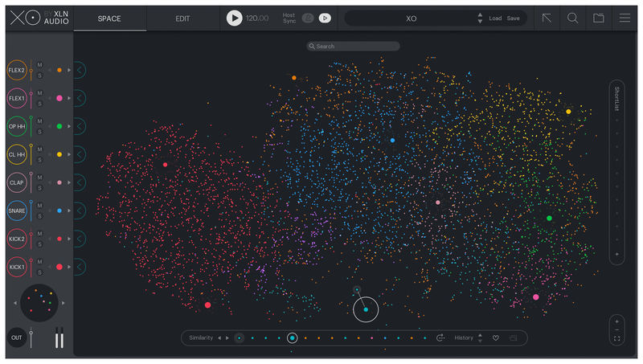This screenshot has height=364, width=643.
Task: Adjust the OP HH channel volume slider
Action: pos(31,126)
